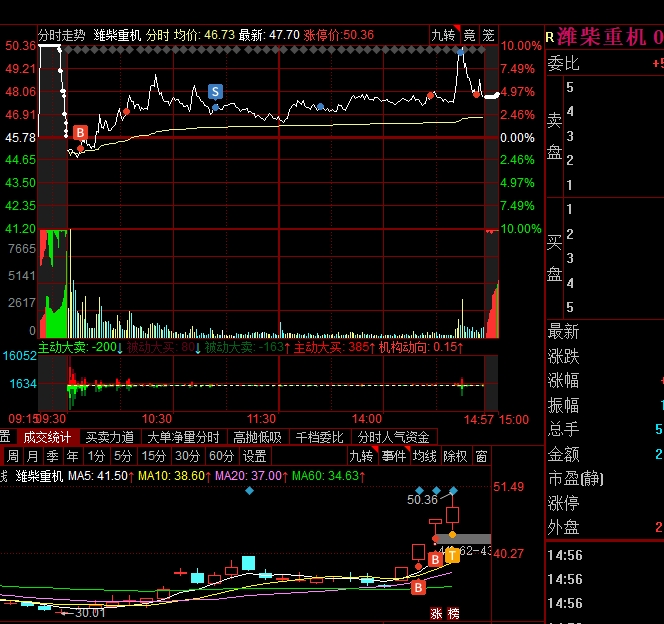Viewport: 664px width, 624px height.
Task: Click the lower red B marker under the K-line
Action: (x=418, y=587)
